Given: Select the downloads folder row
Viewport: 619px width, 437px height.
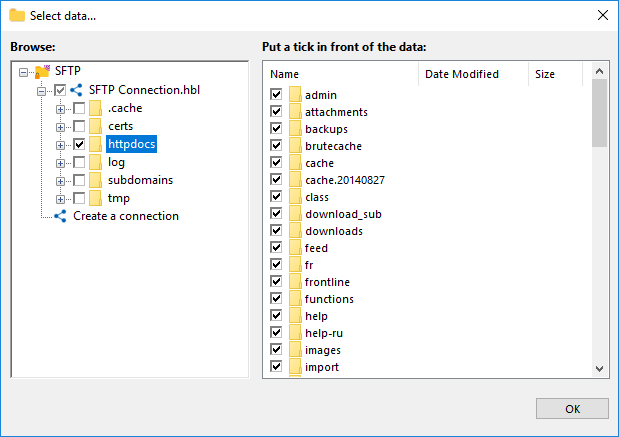Looking at the screenshot, I should (334, 231).
